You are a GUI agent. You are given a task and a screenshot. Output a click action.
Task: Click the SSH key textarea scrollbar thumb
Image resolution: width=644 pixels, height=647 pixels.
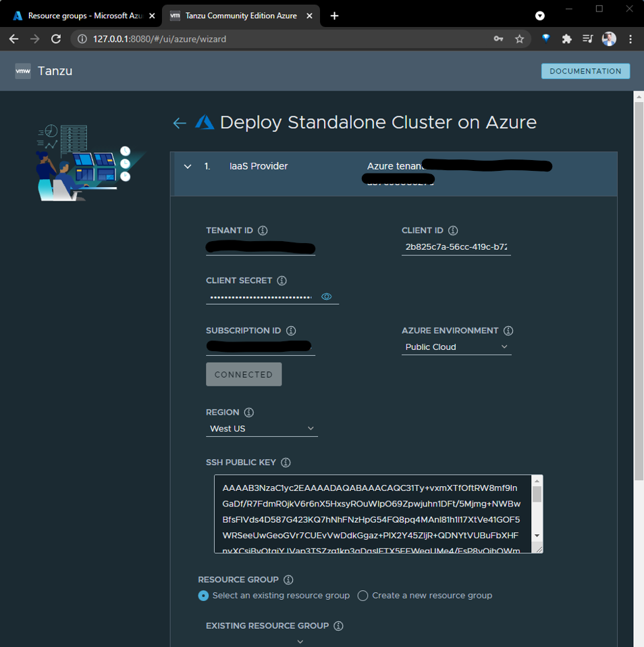tap(537, 494)
